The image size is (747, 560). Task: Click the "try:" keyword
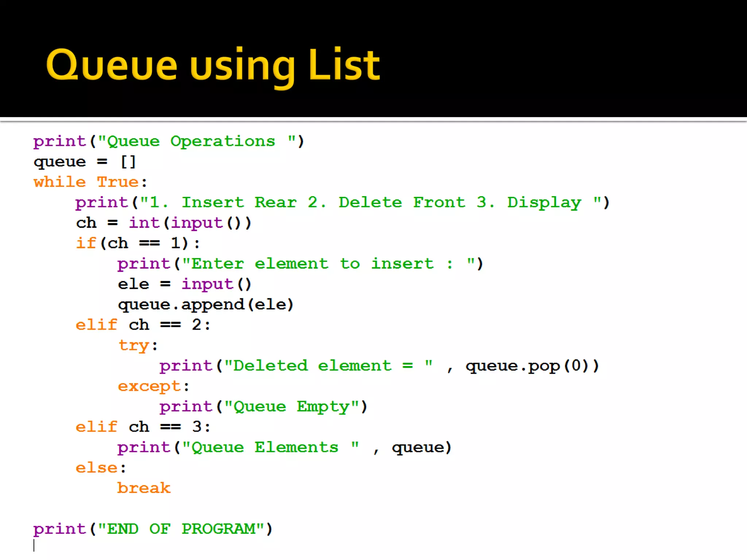coord(138,346)
